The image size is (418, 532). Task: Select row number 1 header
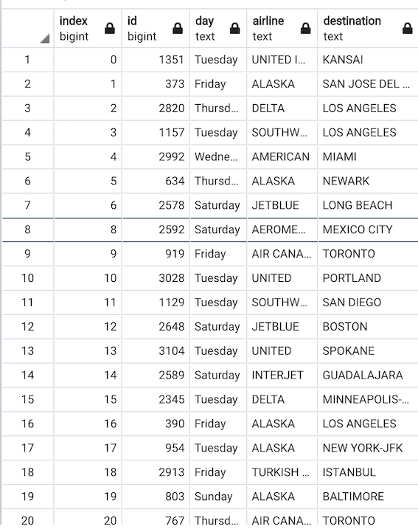[x=28, y=60]
